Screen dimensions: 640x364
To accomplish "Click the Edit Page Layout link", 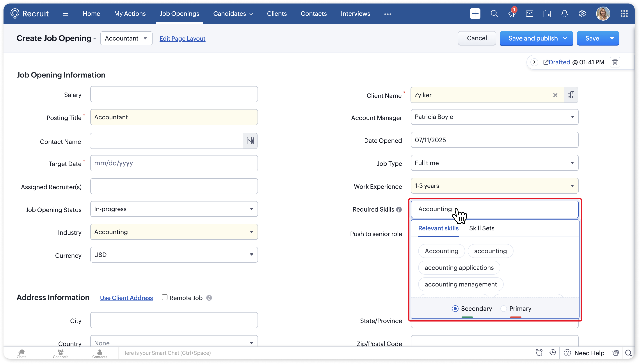I will coord(182,39).
